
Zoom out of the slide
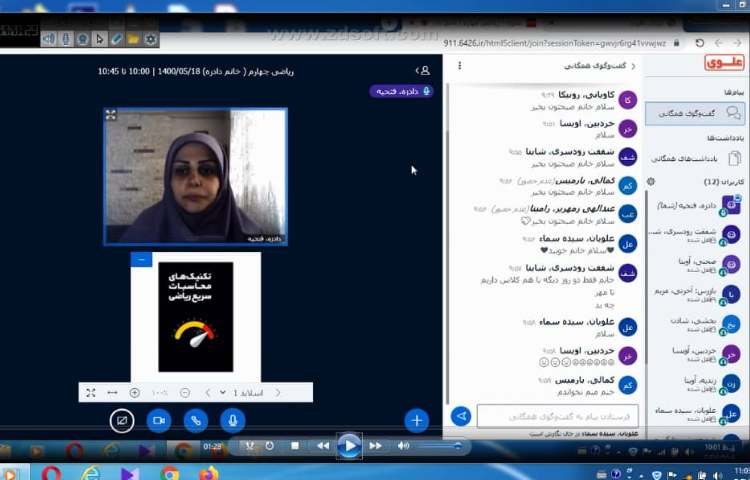(x=185, y=393)
